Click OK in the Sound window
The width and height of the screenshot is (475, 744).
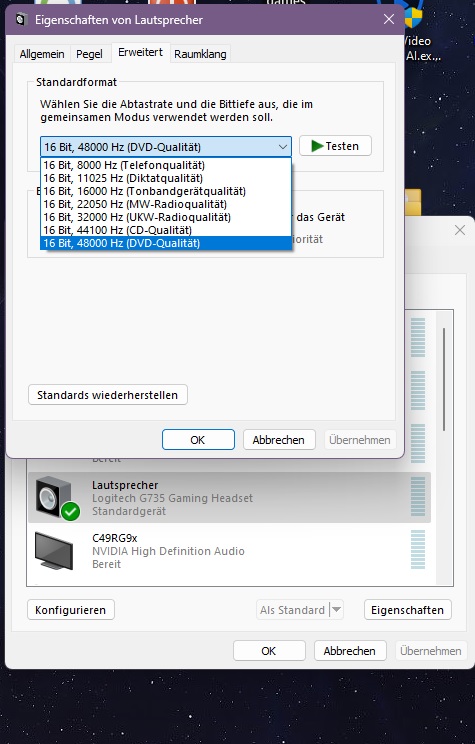[269, 651]
